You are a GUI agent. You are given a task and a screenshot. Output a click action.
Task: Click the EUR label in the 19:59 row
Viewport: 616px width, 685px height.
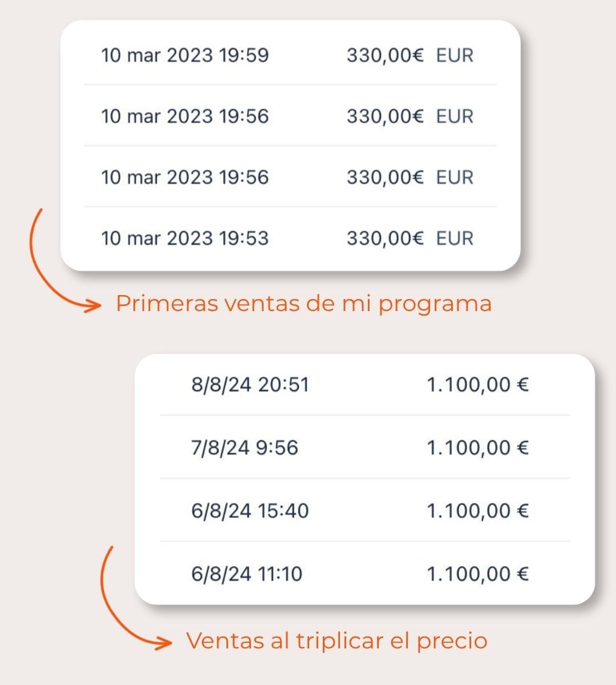[x=455, y=55]
